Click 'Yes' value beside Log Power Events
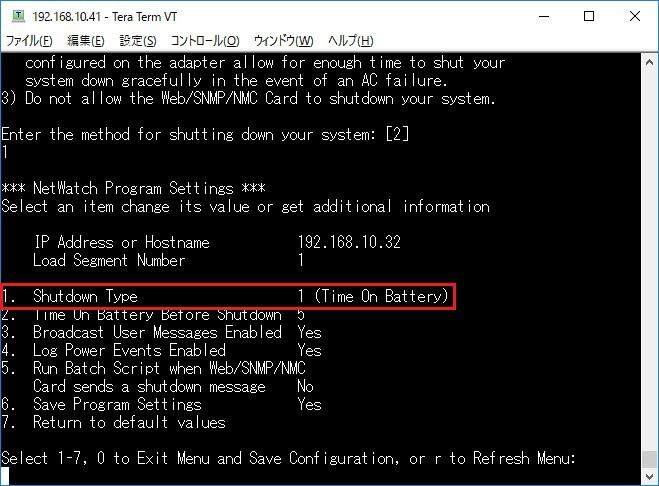The width and height of the screenshot is (659, 486). click(x=309, y=350)
